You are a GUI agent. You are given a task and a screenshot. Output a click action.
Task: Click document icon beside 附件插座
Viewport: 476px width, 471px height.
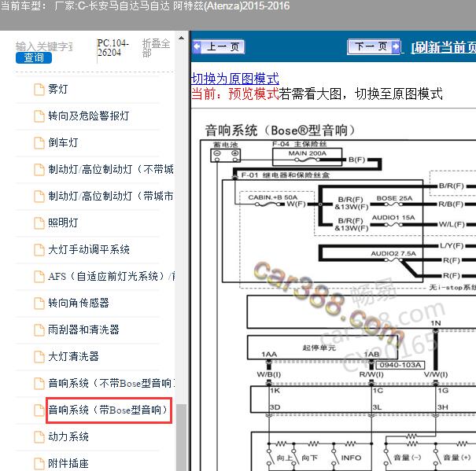[39, 464]
